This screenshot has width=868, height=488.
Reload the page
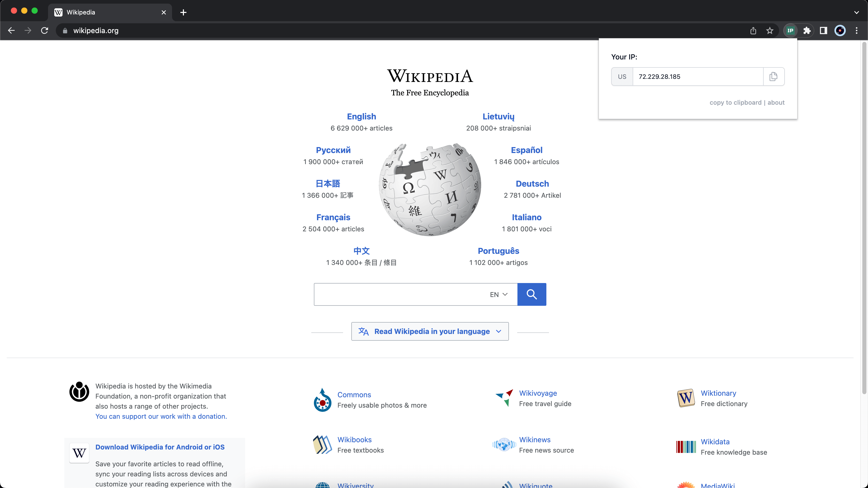point(44,31)
